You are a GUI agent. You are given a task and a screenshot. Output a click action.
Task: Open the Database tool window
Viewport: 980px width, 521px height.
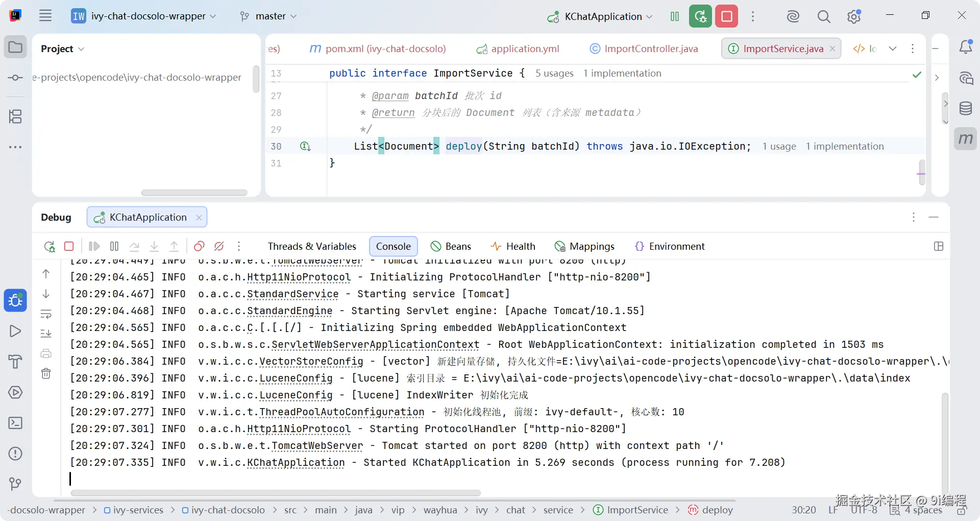[x=965, y=108]
